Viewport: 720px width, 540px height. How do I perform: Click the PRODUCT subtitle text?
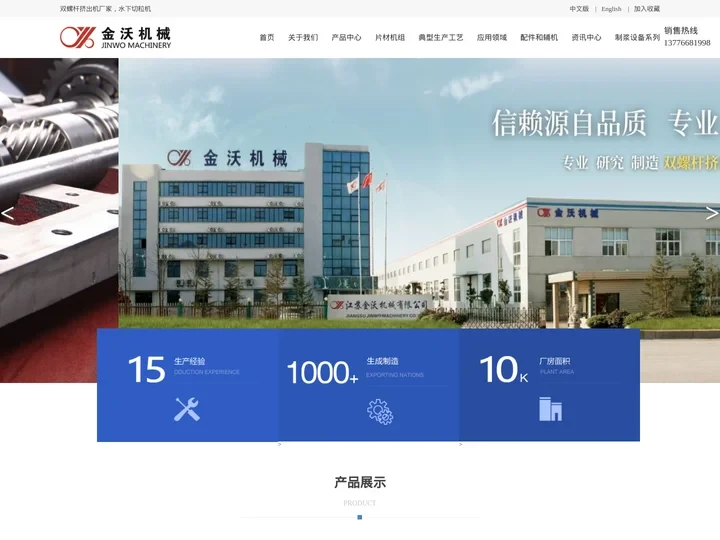pyautogui.click(x=360, y=503)
